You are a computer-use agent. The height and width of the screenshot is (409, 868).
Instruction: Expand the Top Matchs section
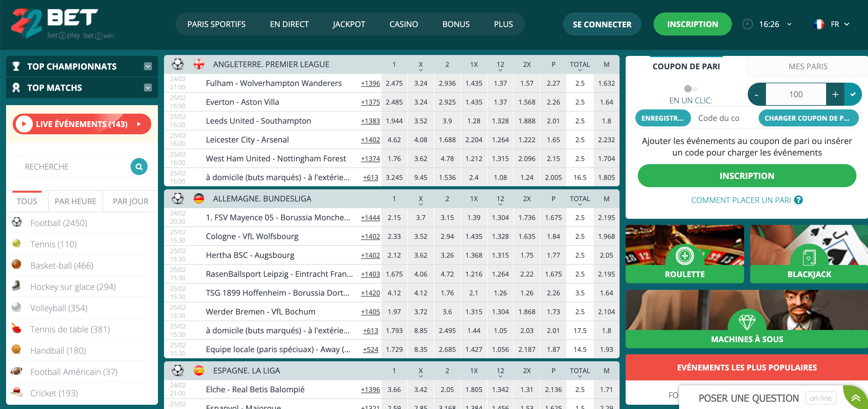(x=148, y=88)
